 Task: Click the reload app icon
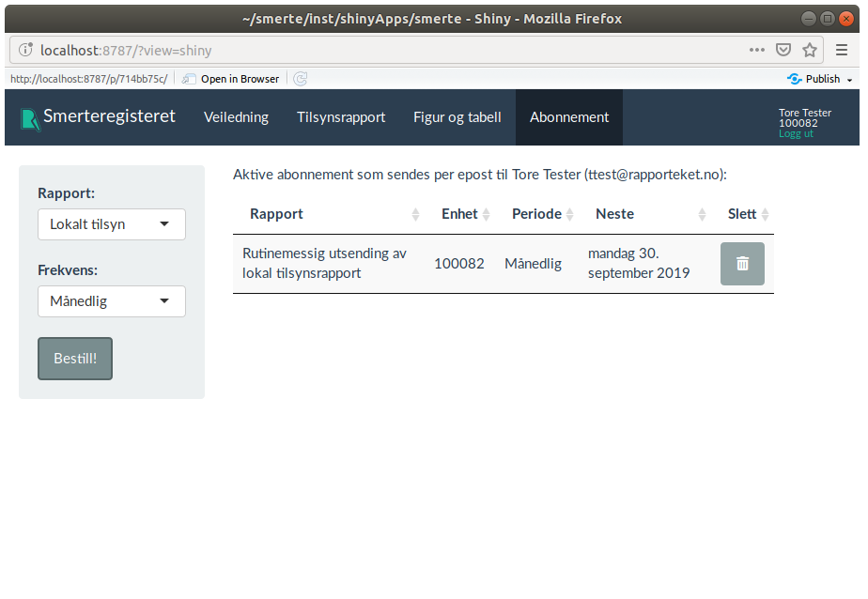pos(301,79)
